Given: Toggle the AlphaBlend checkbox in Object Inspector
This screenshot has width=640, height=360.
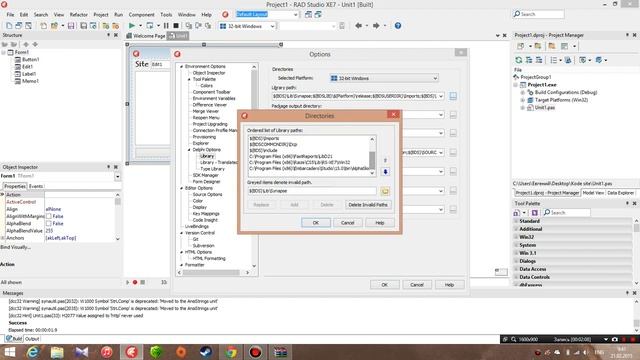Looking at the screenshot, I should 49,224.
